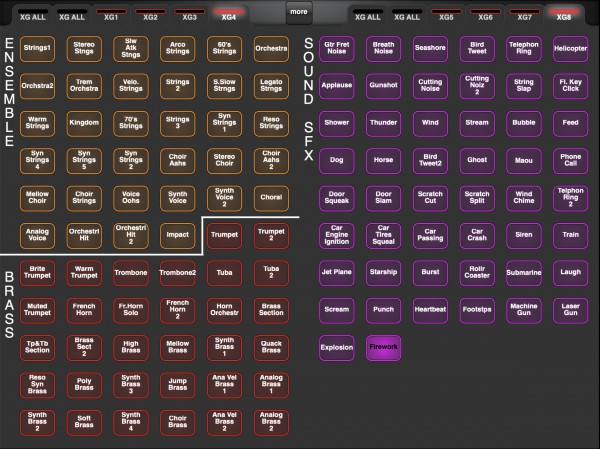Viewport: 600px width, 449px height.
Task: Pick the Laser Gun effect
Action: click(571, 310)
